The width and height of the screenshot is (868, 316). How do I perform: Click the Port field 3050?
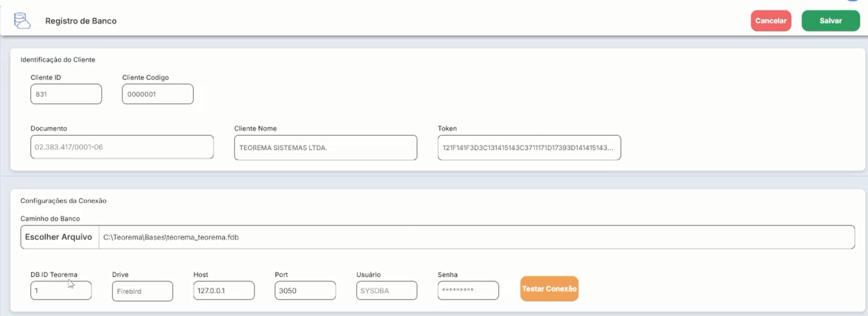(x=305, y=291)
